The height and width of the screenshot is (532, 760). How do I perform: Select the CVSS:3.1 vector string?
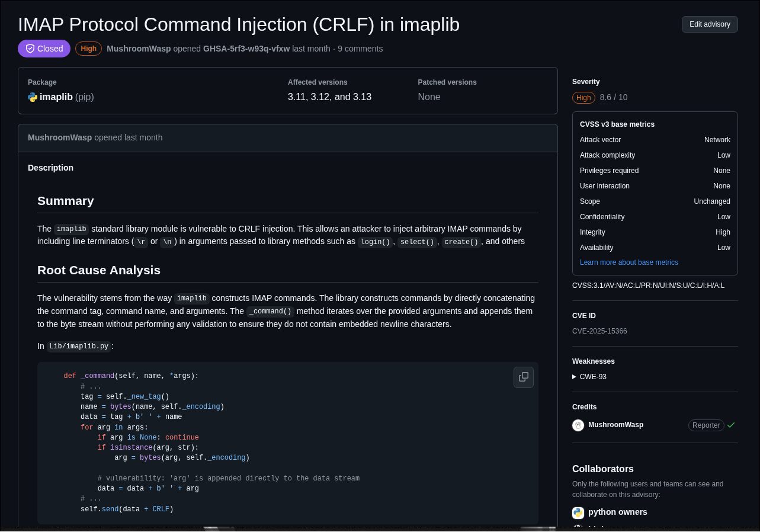click(x=648, y=286)
